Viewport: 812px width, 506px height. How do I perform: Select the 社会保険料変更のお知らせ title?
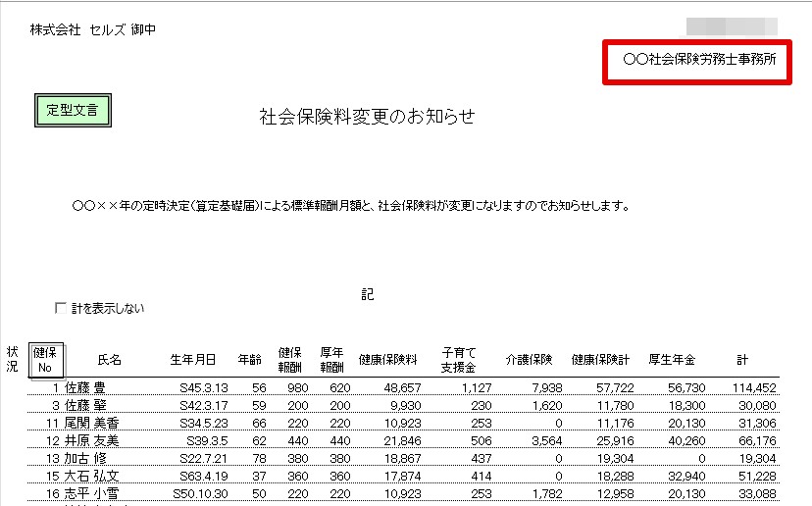point(367,117)
